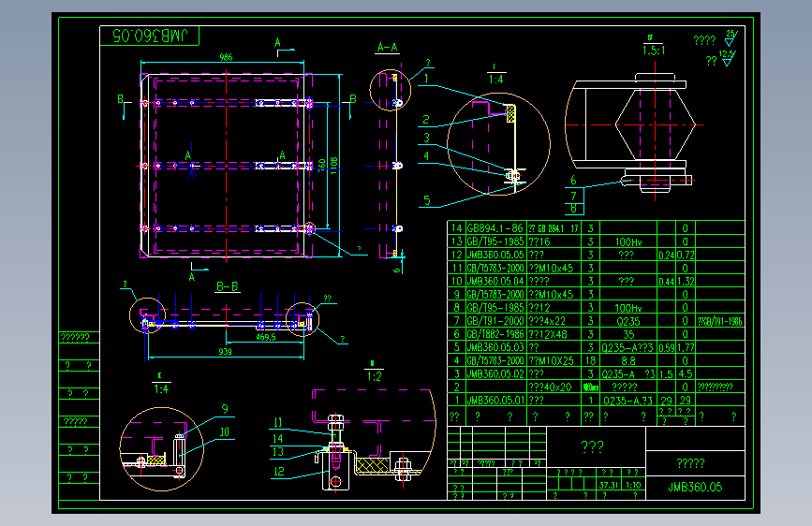Select the B-B section view label
Image resolution: width=812 pixels, height=526 pixels.
tap(228, 286)
